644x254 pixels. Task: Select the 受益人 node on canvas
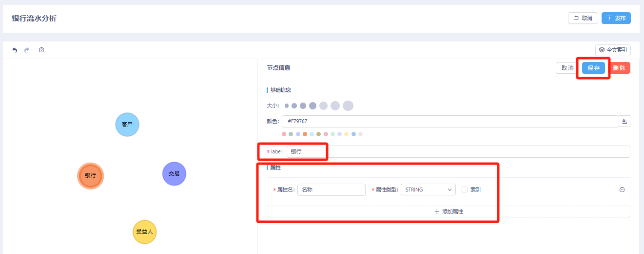pyautogui.click(x=144, y=232)
